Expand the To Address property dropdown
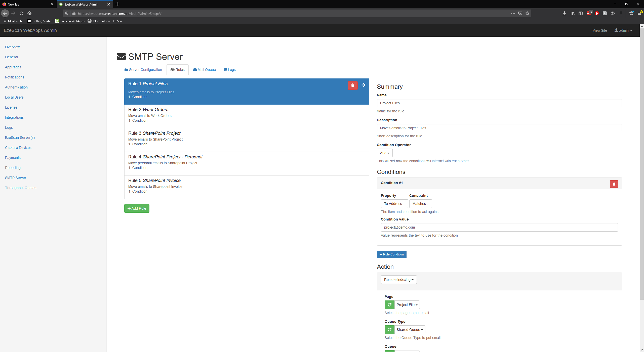Viewport: 644px width, 352px height. 394,204
